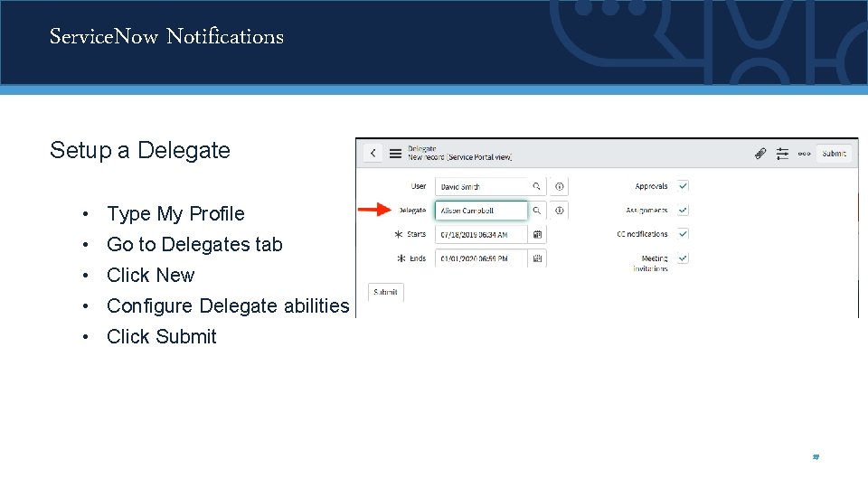Click the Submit button below the form
868x488 pixels.
point(385,292)
